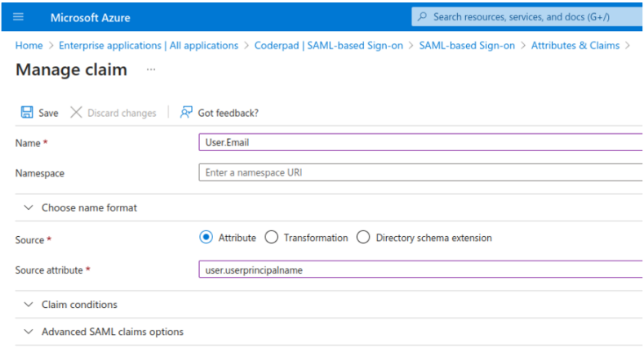
Task: Click the Microsoft Azure header title
Action: [90, 17]
